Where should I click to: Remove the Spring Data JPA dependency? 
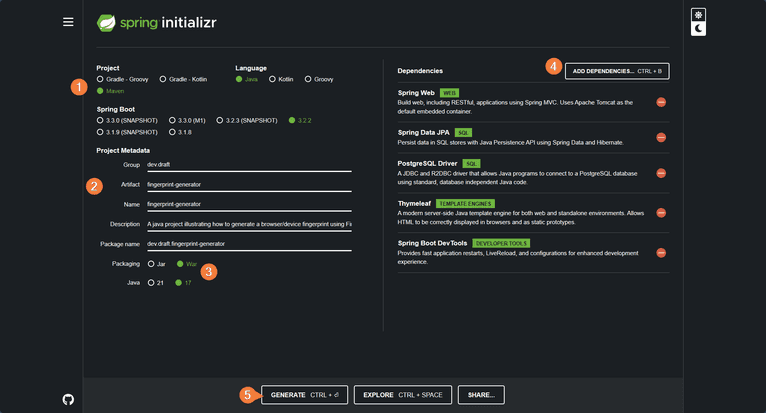[x=661, y=137]
